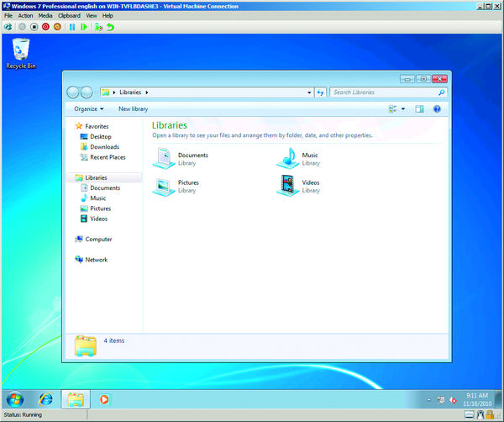Click the Revert (green undo arrow) icon

point(110,27)
